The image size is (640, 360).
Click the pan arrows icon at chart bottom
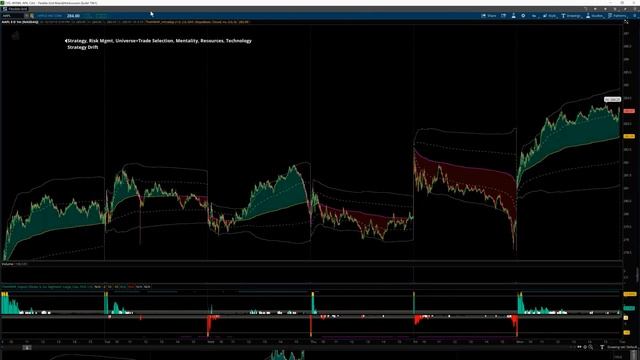point(579,347)
